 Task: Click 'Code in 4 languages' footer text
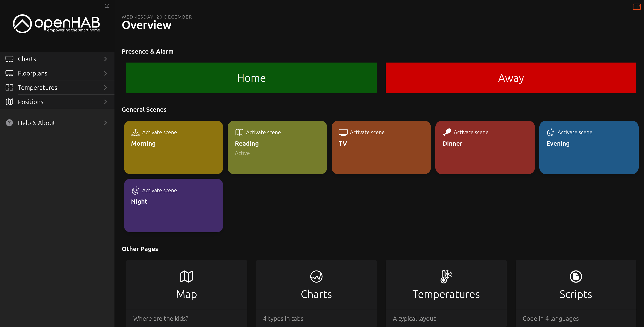(x=551, y=319)
